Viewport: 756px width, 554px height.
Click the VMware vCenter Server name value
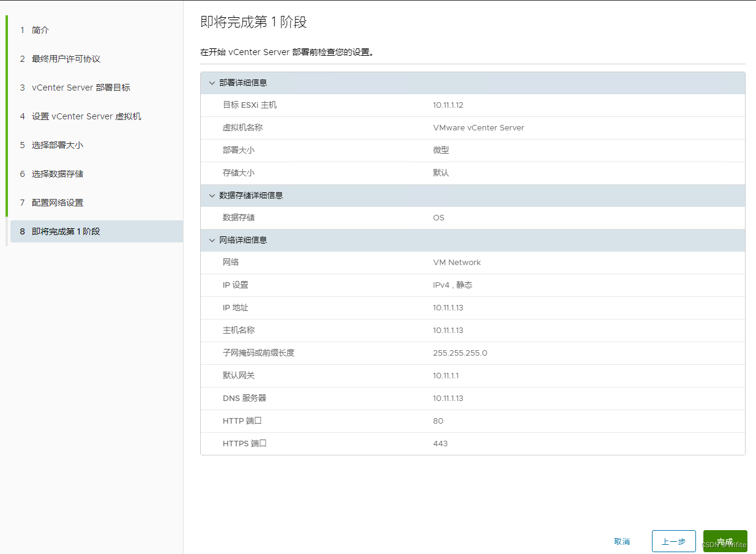(x=479, y=128)
